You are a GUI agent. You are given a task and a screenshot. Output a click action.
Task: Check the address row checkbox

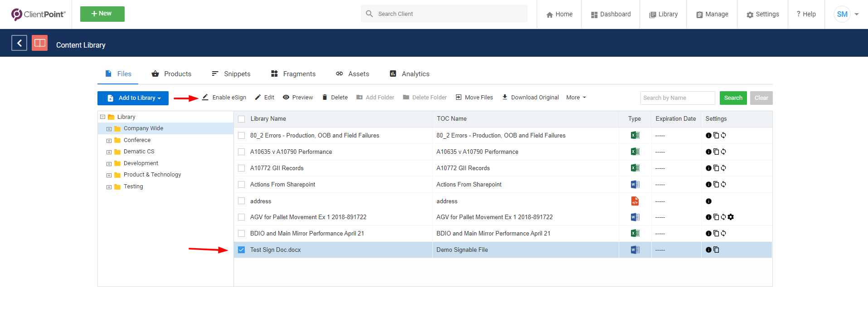click(x=242, y=201)
